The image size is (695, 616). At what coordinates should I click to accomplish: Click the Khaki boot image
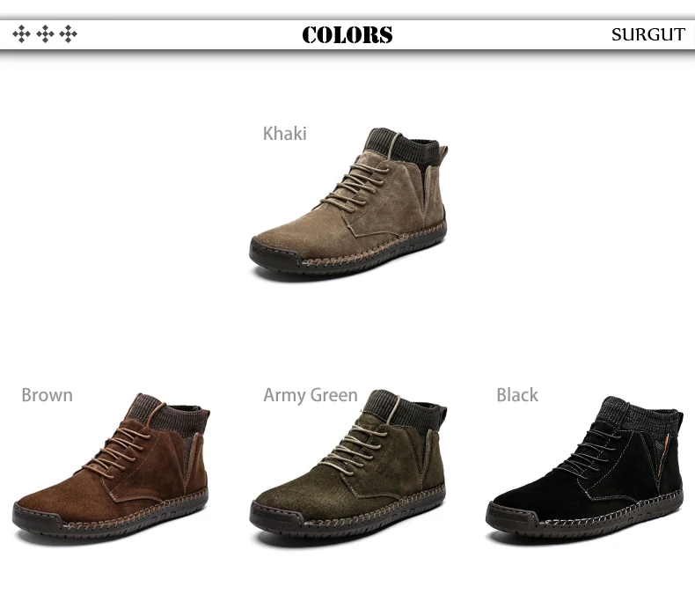coord(348,204)
